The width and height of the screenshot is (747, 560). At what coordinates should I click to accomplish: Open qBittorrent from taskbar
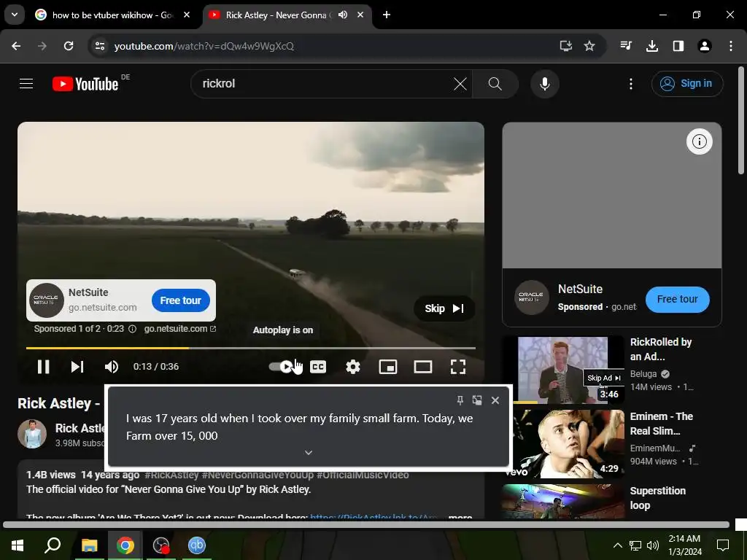[x=197, y=545]
